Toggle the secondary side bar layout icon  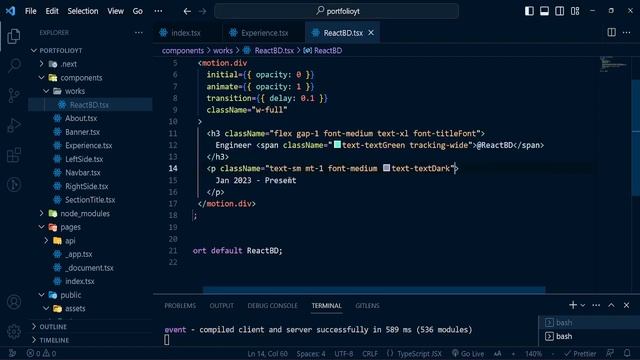point(560,11)
